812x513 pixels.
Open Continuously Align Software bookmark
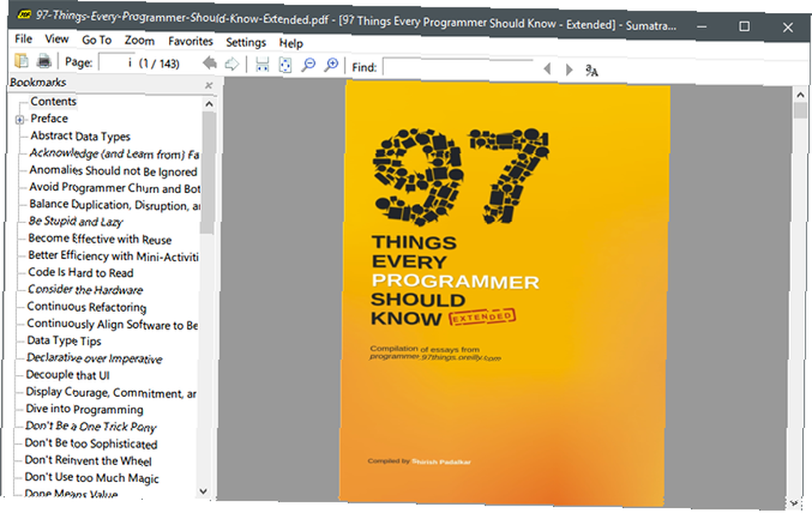(112, 325)
